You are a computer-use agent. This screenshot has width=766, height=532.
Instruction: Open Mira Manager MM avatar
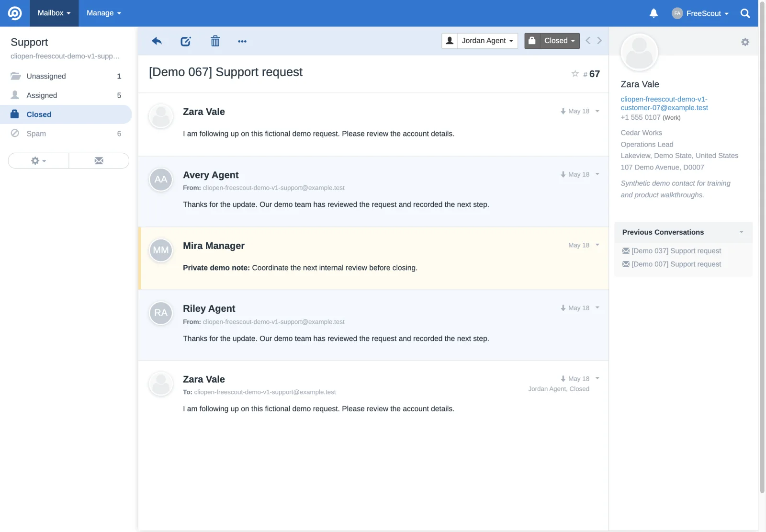coord(161,250)
